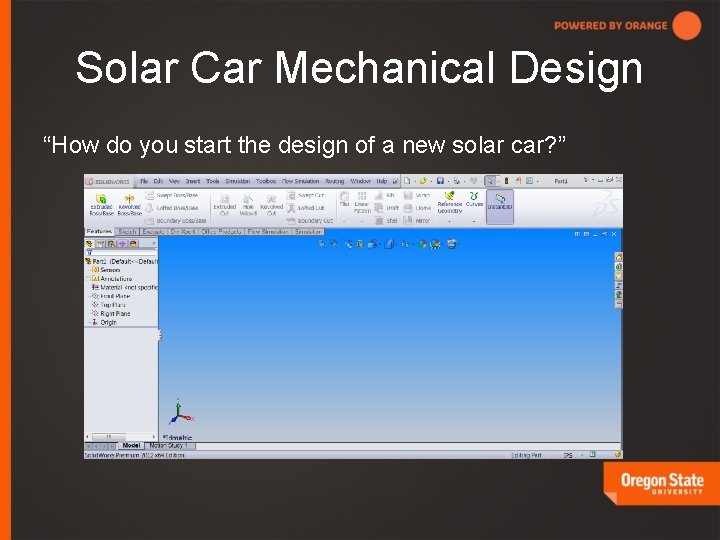
Task: Open the Help menu
Action: pos(382,181)
